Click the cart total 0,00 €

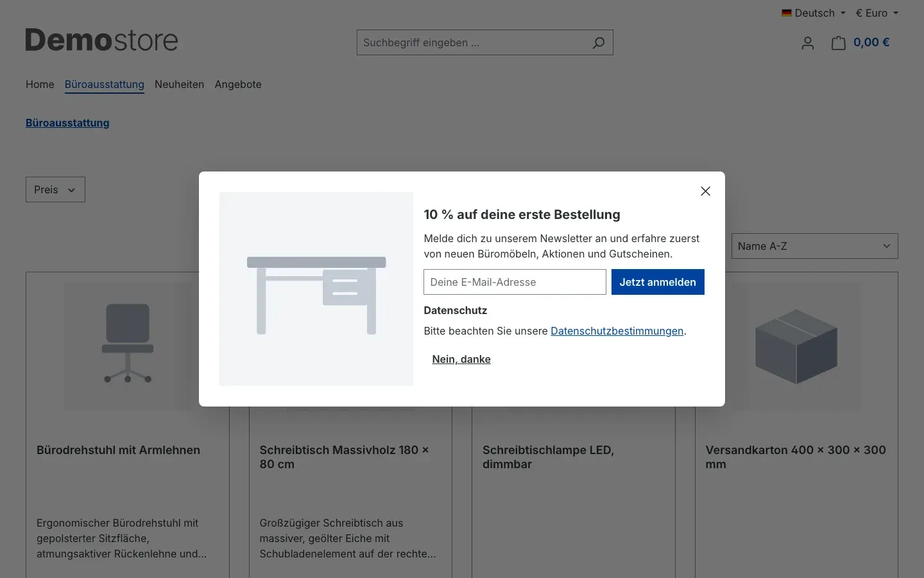coord(871,42)
